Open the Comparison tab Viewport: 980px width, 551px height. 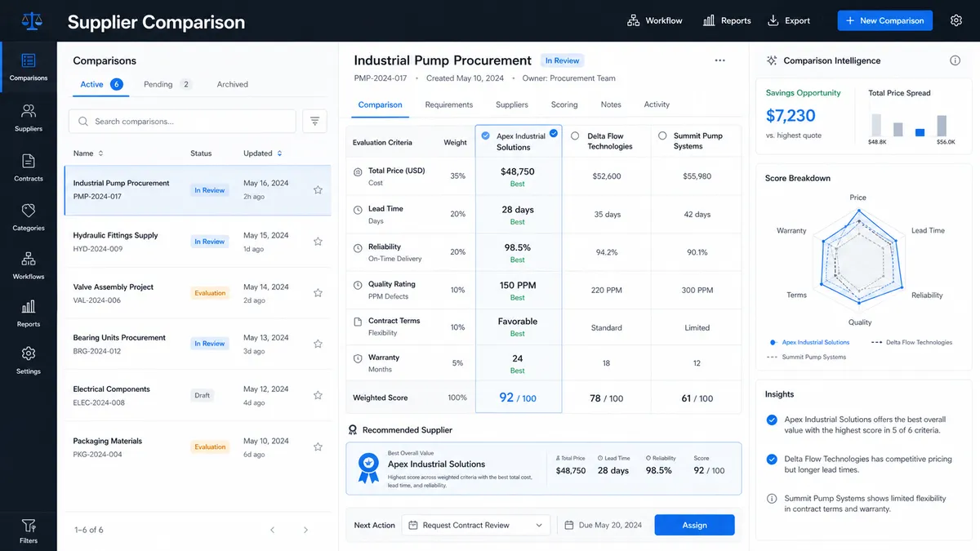click(380, 104)
